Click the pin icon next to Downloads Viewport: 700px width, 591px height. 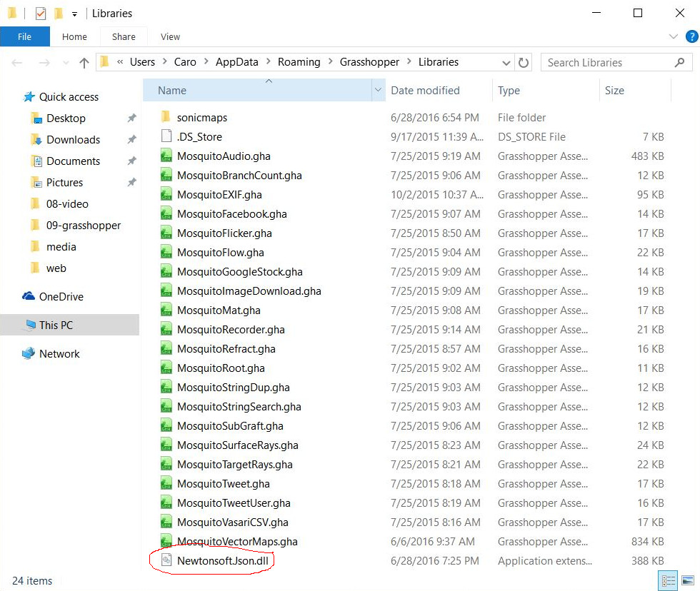(x=131, y=140)
